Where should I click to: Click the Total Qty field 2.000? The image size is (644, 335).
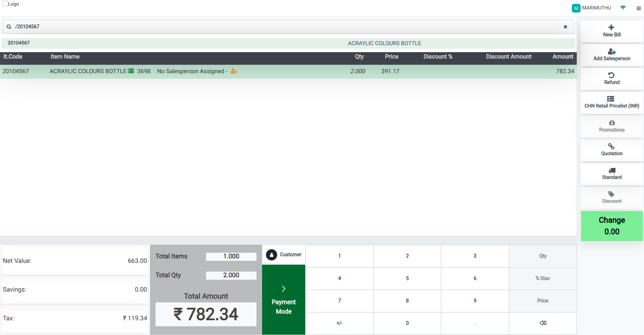[x=231, y=275]
